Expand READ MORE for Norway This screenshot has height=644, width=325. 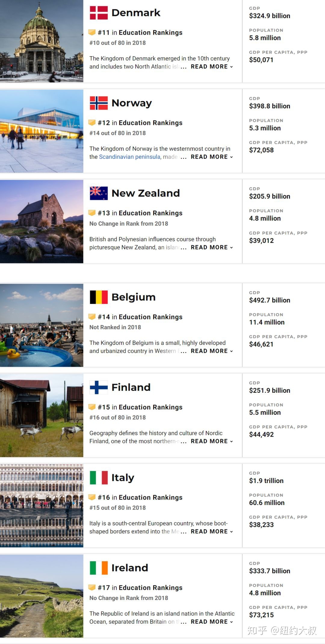click(x=212, y=157)
